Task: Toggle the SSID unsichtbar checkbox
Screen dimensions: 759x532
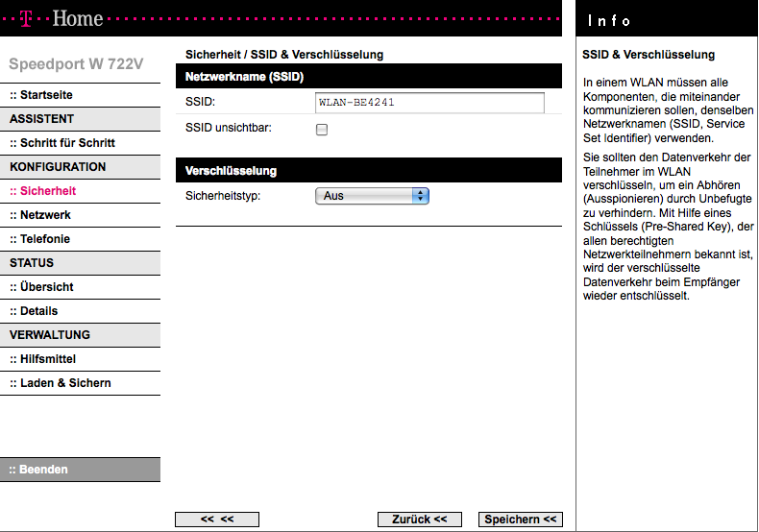Action: [322, 130]
